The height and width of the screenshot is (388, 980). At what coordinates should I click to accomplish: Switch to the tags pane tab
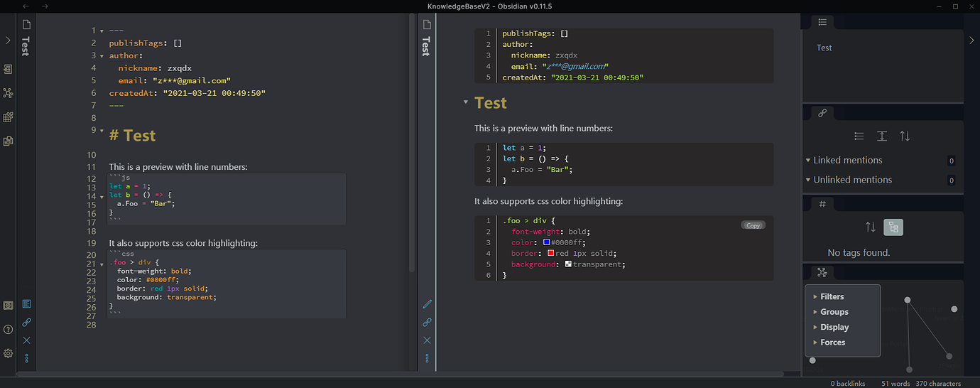(x=822, y=204)
